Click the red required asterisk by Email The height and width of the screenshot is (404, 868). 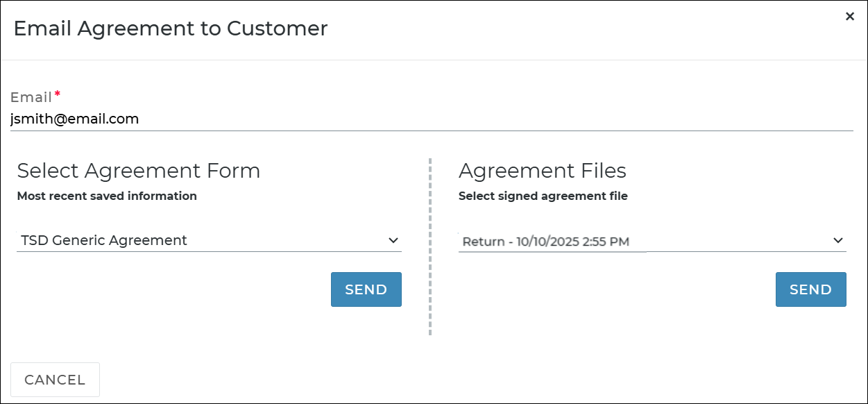[58, 94]
